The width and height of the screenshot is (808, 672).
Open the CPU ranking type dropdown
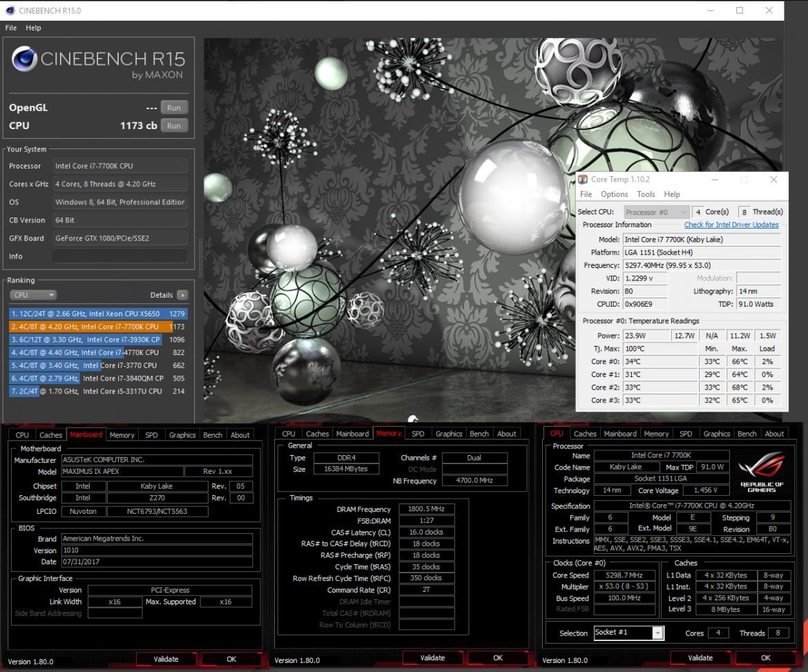pos(33,295)
